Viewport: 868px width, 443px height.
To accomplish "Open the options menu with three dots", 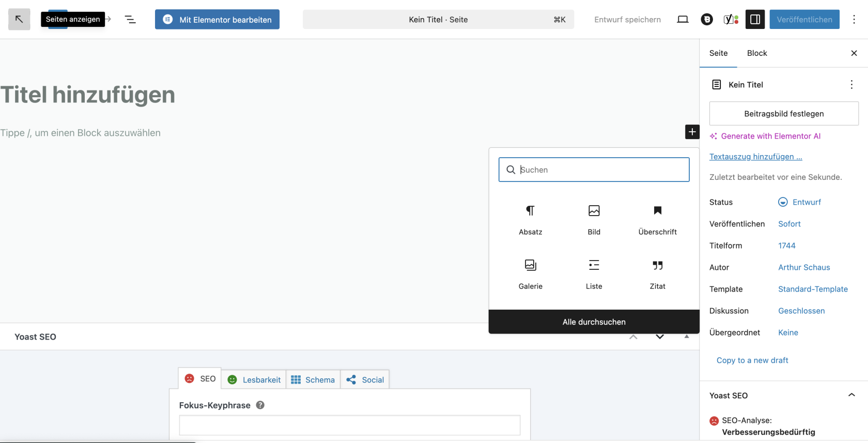I will coord(854,20).
